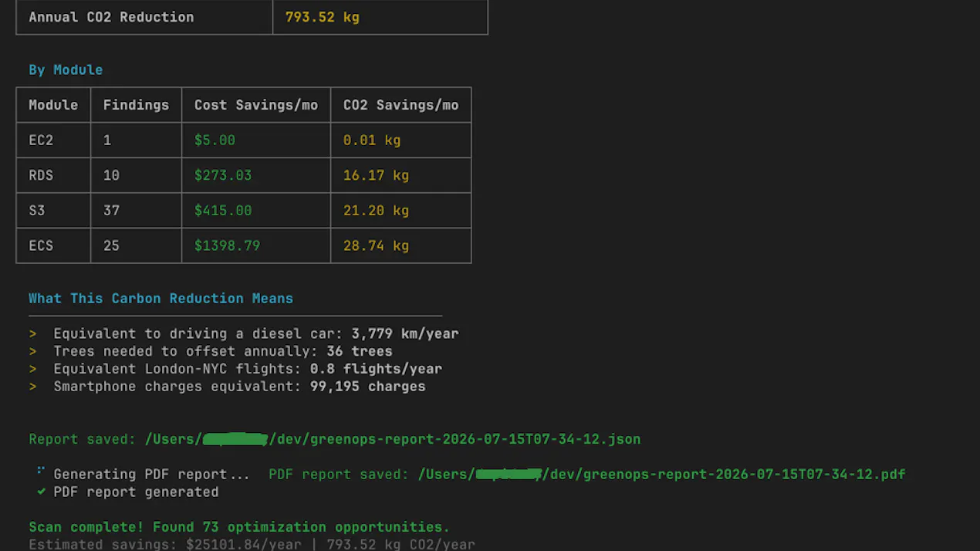This screenshot has width=980, height=551.
Task: Click the S3 findings count 37
Action: (x=111, y=211)
